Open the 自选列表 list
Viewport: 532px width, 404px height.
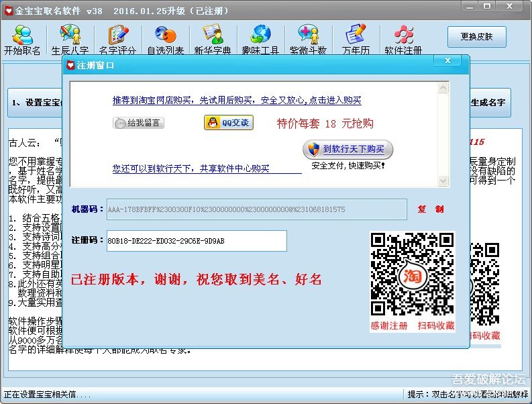[165, 40]
